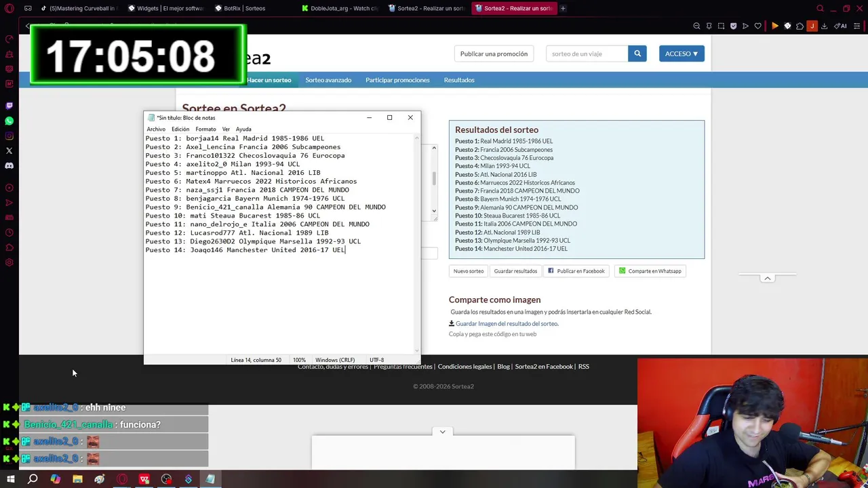Open the browser downloads icon
Screen dimensions: 868x488
[824, 26]
